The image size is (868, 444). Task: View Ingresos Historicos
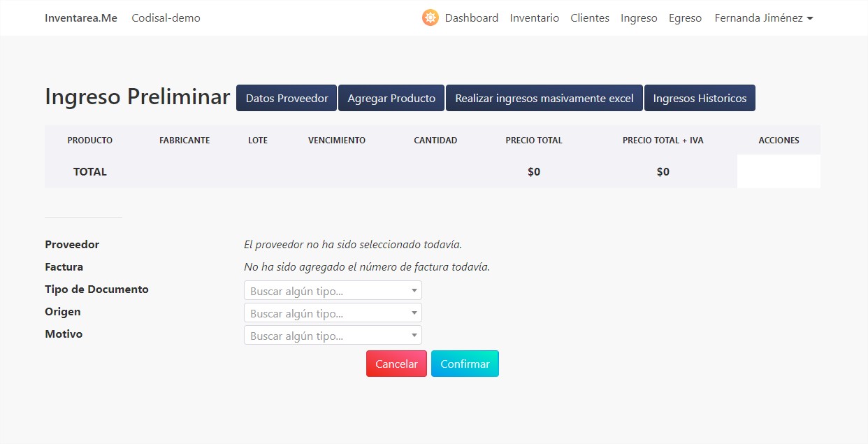pos(700,98)
